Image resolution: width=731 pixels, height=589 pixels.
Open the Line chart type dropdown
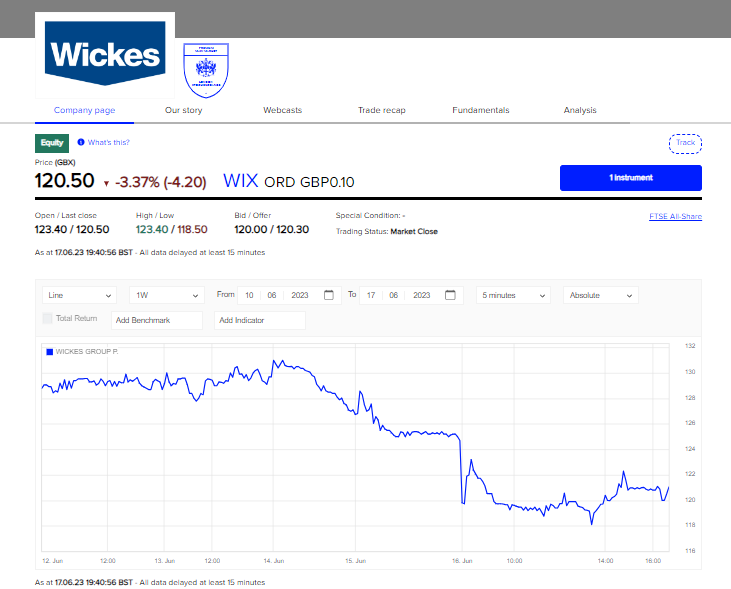pyautogui.click(x=79, y=295)
